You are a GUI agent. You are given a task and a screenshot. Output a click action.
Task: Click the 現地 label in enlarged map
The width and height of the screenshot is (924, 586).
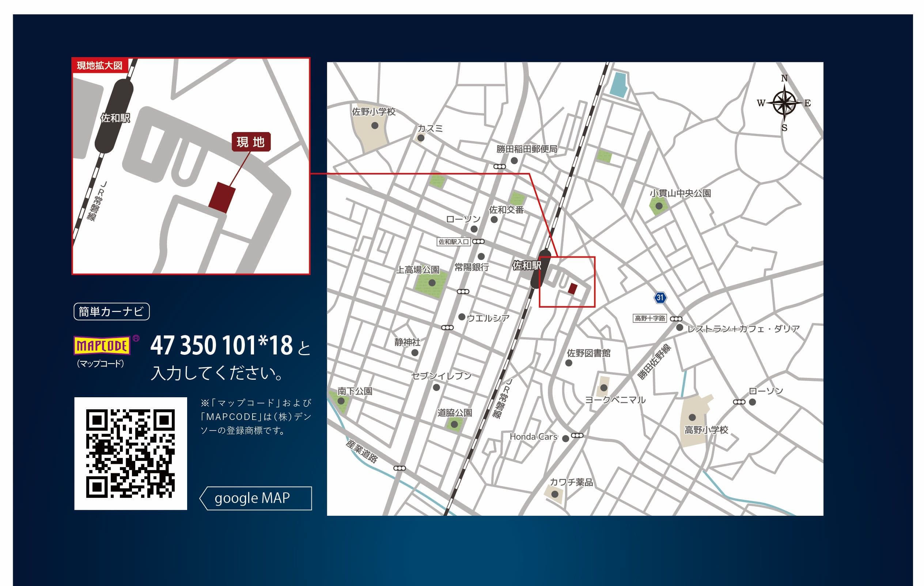pos(251,142)
